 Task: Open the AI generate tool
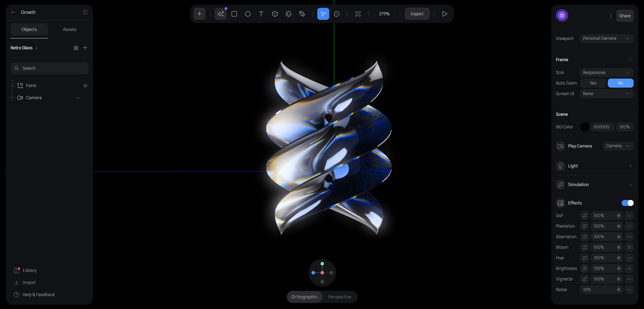click(221, 14)
